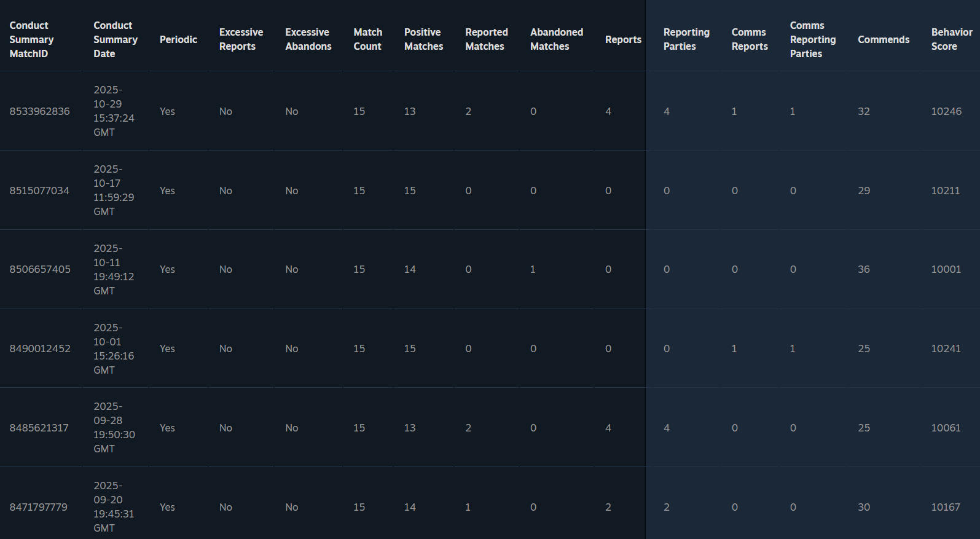Select the Commends column header
The image size is (980, 539).
(x=884, y=39)
